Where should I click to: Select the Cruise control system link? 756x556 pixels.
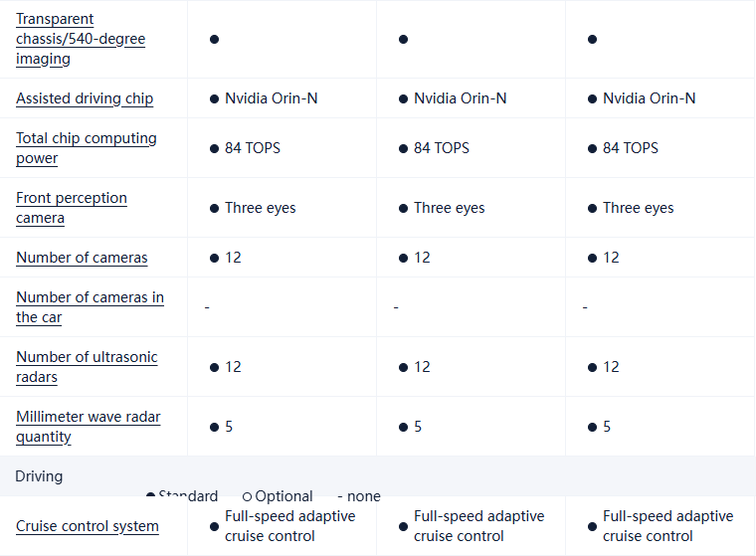pos(88,526)
